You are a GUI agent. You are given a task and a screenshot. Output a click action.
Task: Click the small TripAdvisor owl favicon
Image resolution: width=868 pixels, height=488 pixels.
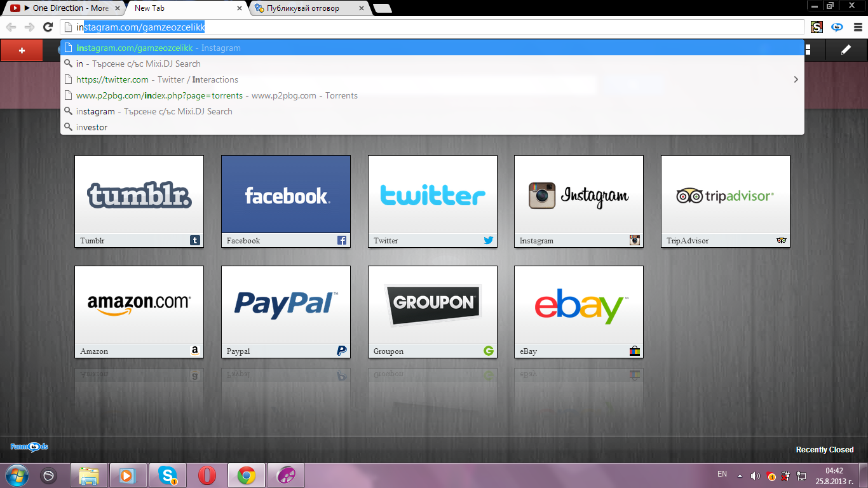(x=782, y=240)
